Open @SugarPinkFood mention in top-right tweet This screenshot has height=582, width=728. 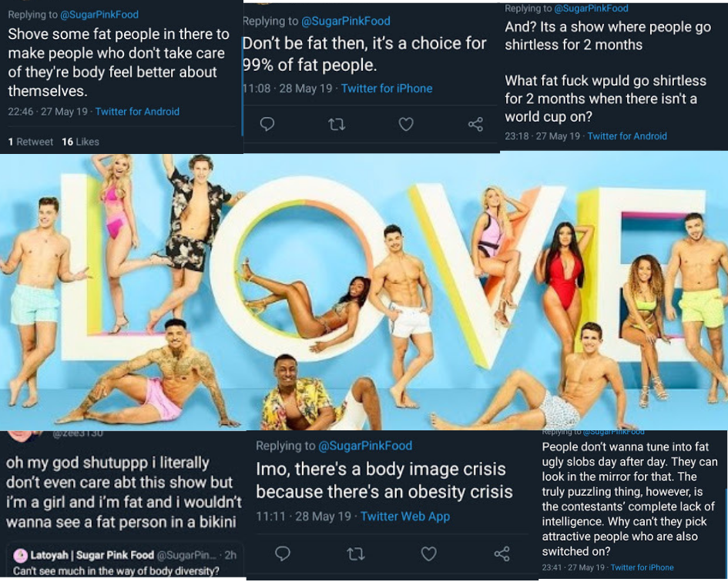(591, 8)
